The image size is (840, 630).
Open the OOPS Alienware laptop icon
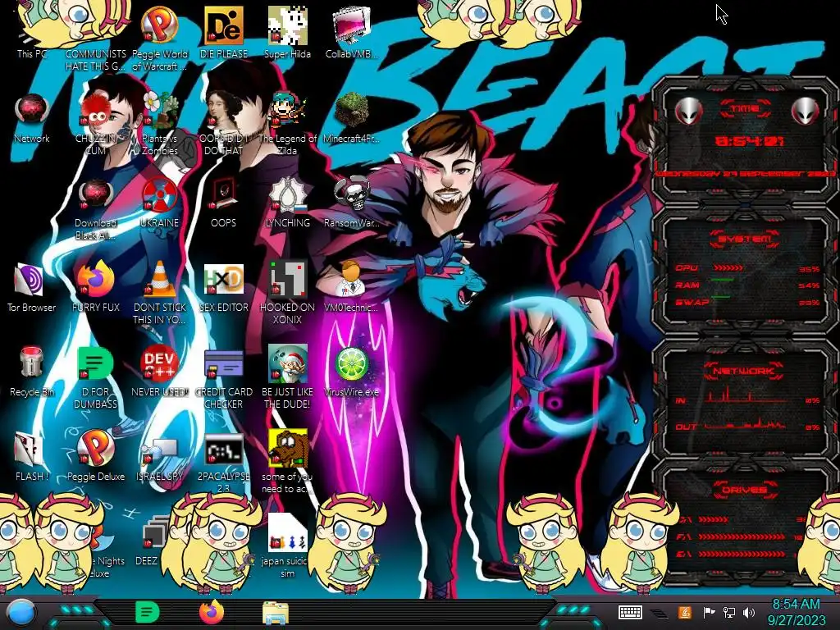(223, 203)
